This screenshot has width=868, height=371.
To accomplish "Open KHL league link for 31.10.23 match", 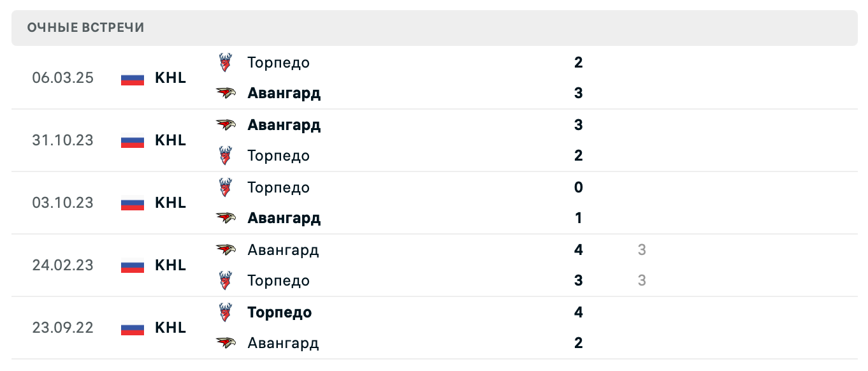I will coord(170,140).
